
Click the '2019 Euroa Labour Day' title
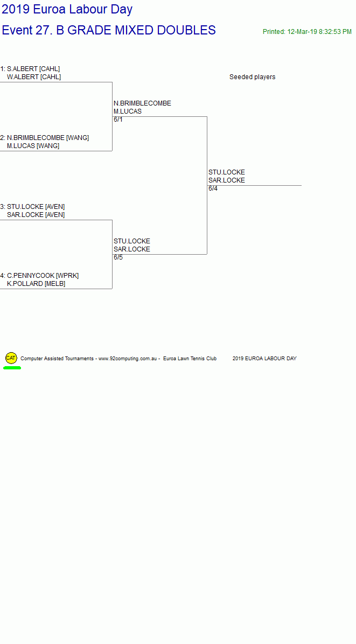coord(67,9)
